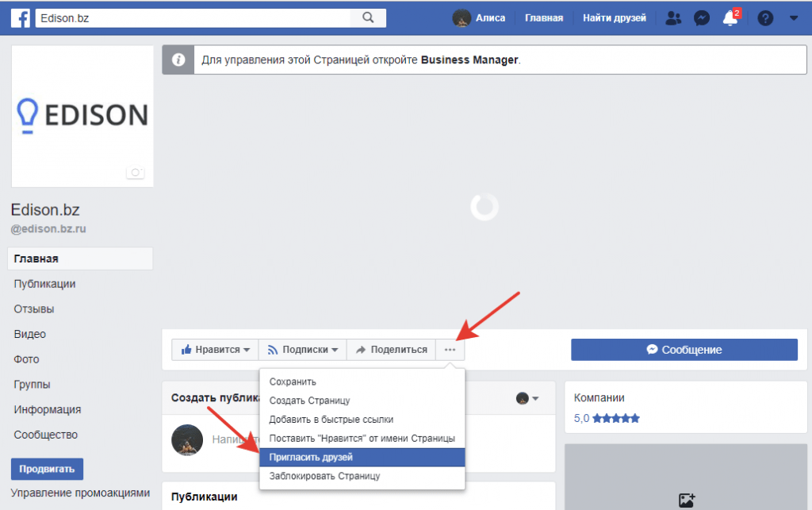Image resolution: width=812 pixels, height=510 pixels.
Task: Open the Messenger icon in top bar
Action: (702, 18)
